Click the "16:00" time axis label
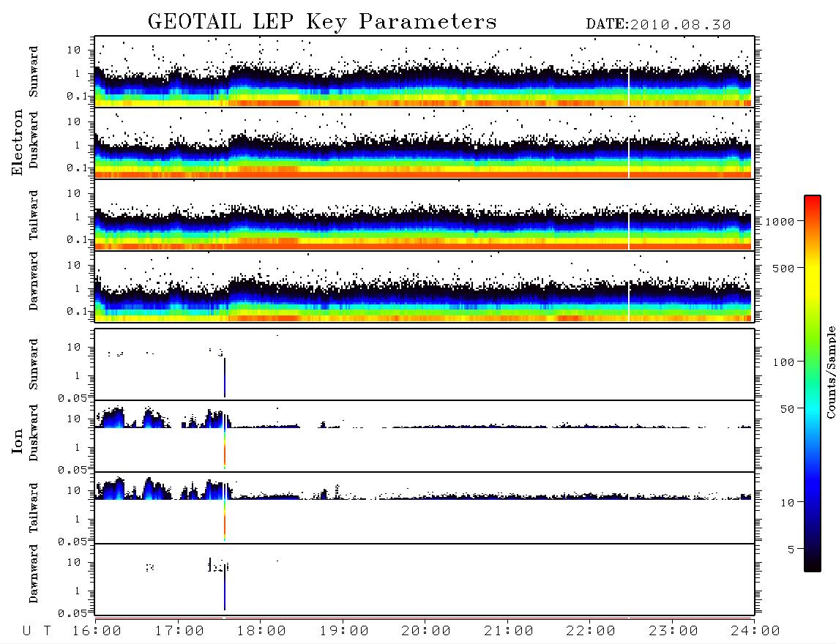 point(97,631)
